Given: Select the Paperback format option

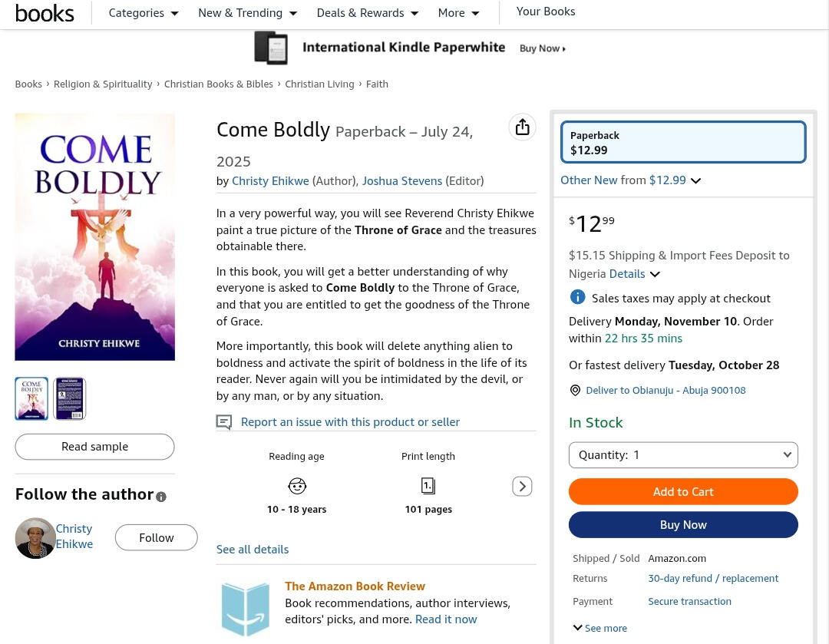Looking at the screenshot, I should (683, 142).
